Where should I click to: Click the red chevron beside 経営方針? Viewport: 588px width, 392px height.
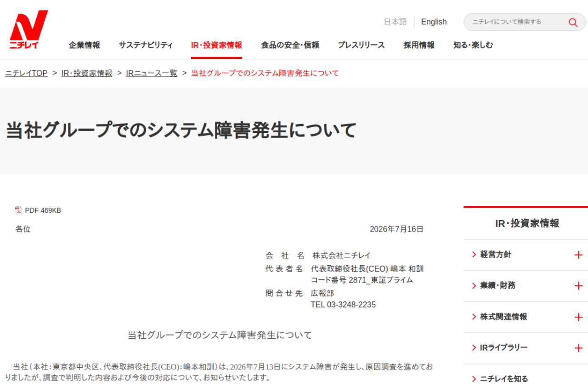click(x=474, y=255)
